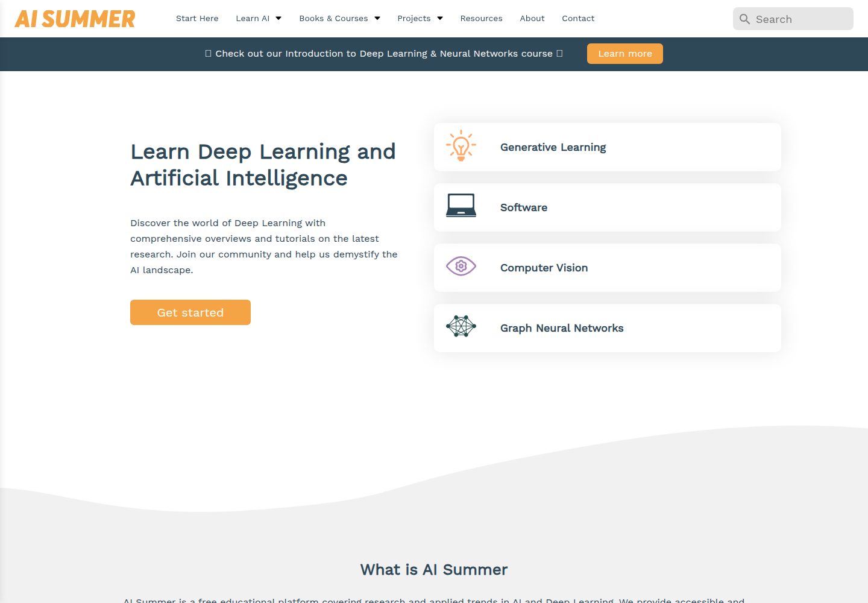Open the Contact page
This screenshot has width=868, height=603.
(578, 19)
